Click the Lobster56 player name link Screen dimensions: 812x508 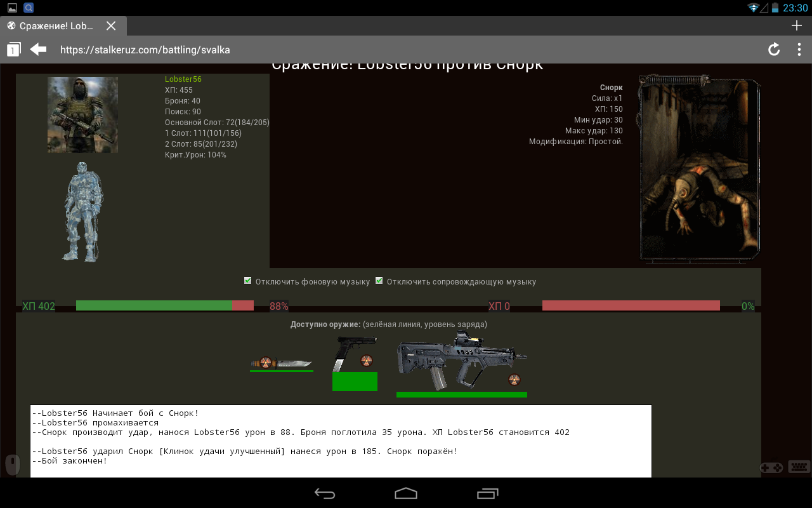pos(183,79)
